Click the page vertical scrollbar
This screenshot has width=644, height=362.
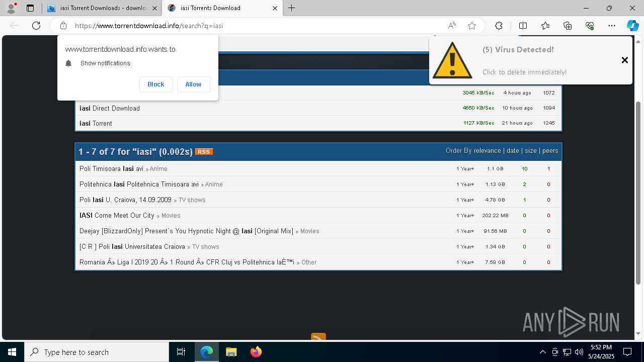coord(638,193)
